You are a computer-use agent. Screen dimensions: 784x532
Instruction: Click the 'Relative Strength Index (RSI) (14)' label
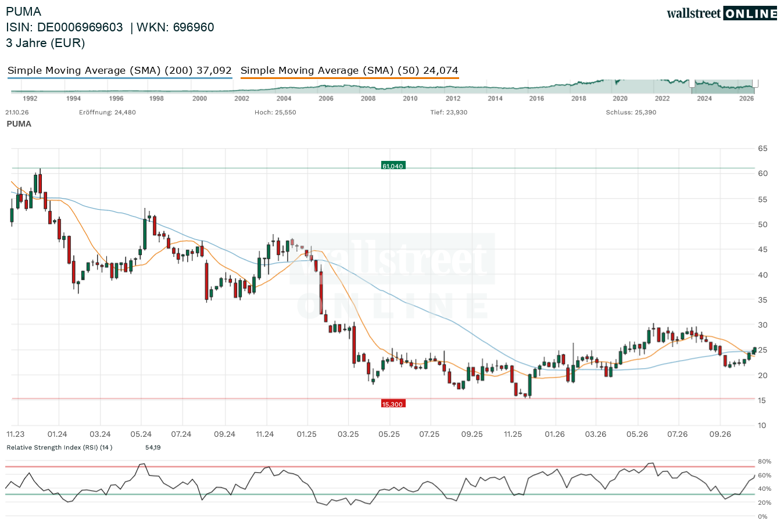59,448
